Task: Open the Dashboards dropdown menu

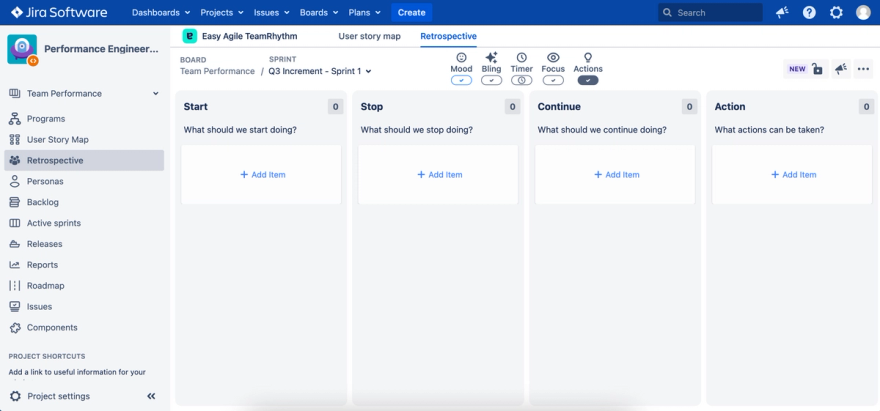Action: click(161, 12)
